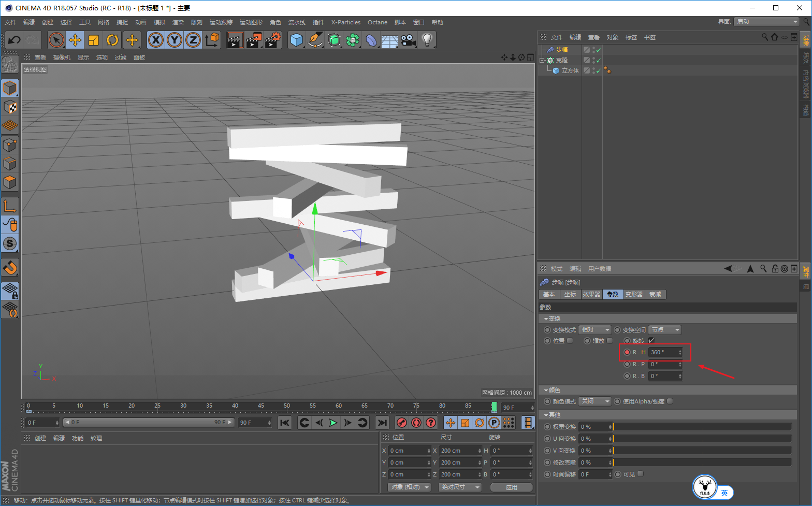
Task: Toggle the coordinate system icon
Action: 212,40
